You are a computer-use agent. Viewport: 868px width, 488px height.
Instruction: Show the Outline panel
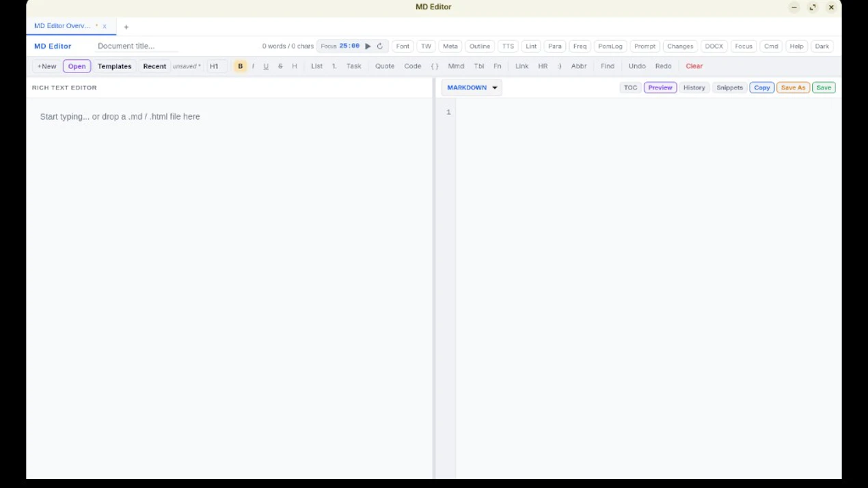480,46
